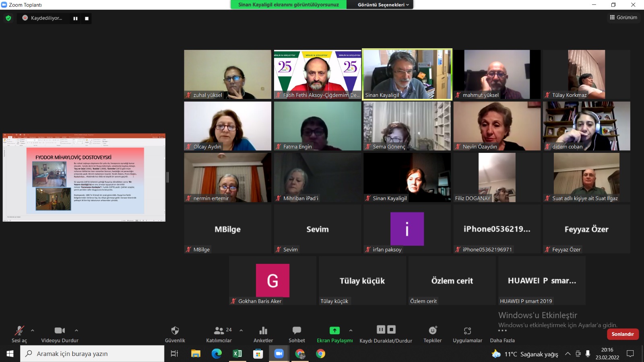Select Gokhan Baris Aker avatar tile
This screenshot has width=644, height=362.
pyautogui.click(x=272, y=280)
